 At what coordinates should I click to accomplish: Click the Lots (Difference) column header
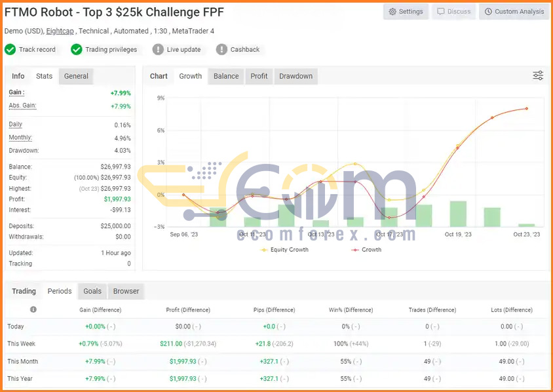point(512,310)
